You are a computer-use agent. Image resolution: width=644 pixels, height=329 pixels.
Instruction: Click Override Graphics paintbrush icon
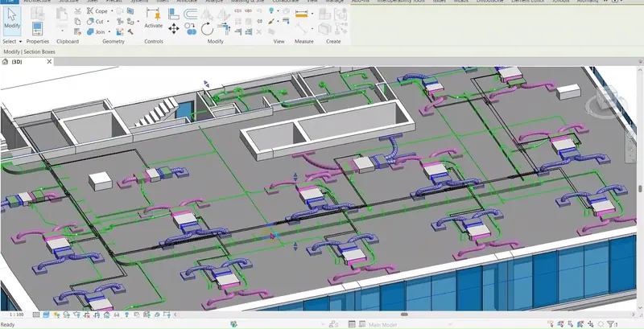click(x=271, y=22)
